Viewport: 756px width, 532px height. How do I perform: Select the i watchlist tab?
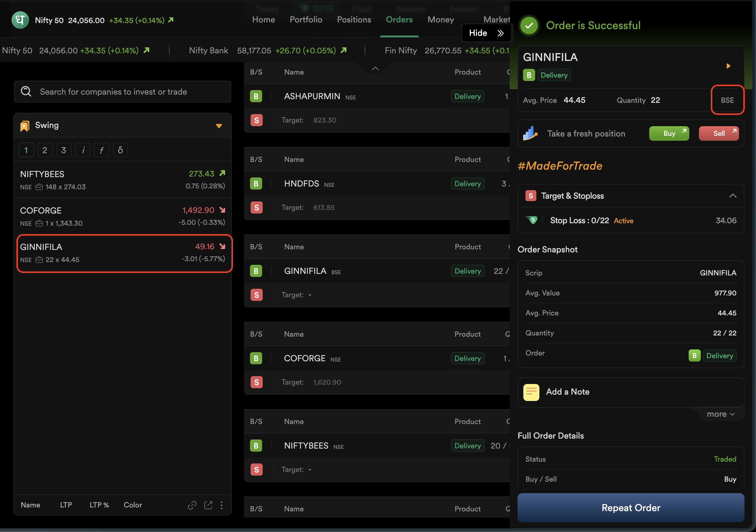(x=83, y=150)
